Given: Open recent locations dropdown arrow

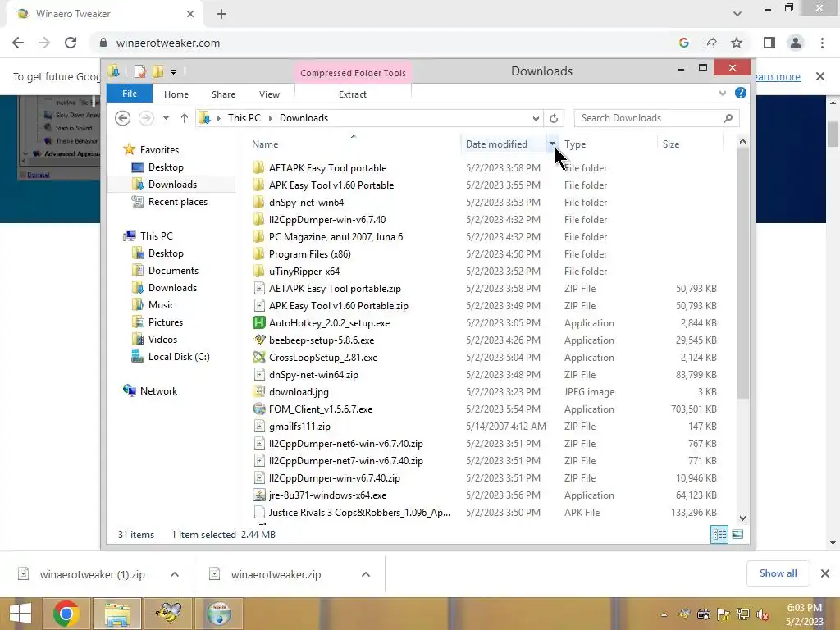Looking at the screenshot, I should [166, 118].
